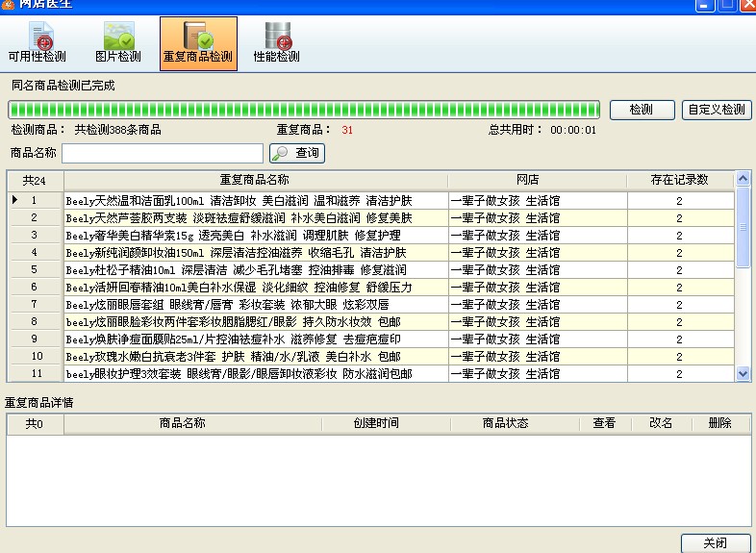
Task: Select row Beely奢华美白精华素15g
Action: point(370,236)
